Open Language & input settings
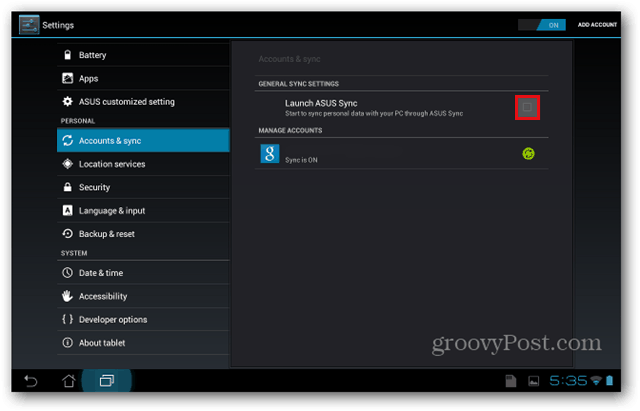This screenshot has height=411, width=640. tap(143, 210)
